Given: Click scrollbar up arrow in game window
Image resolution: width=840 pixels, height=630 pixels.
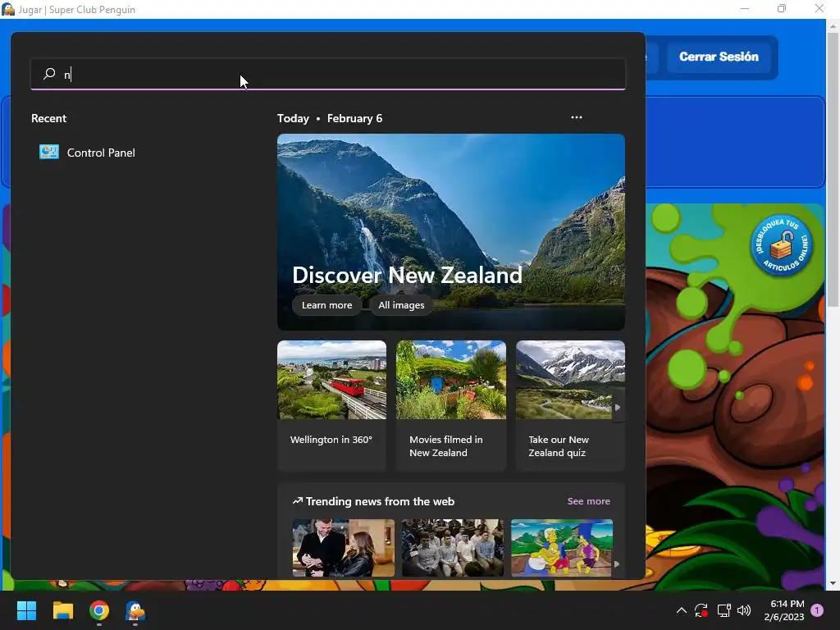Looking at the screenshot, I should tap(833, 25).
